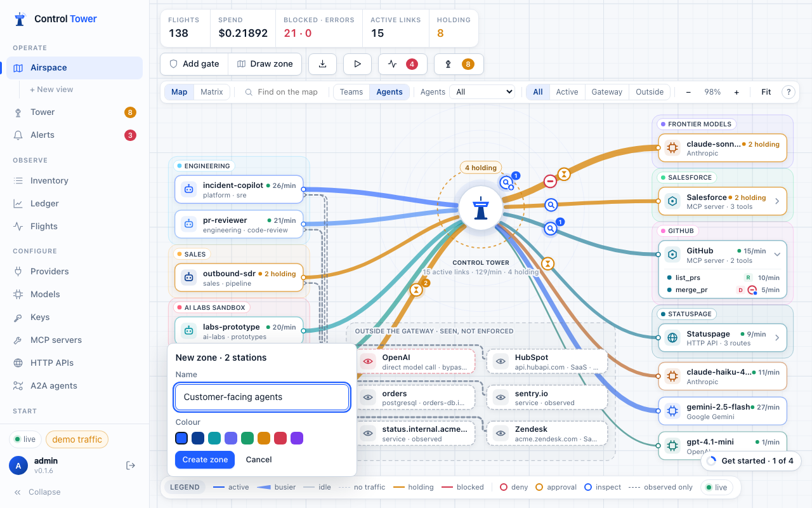
Task: Open the Models page
Action: pyautogui.click(x=74, y=295)
